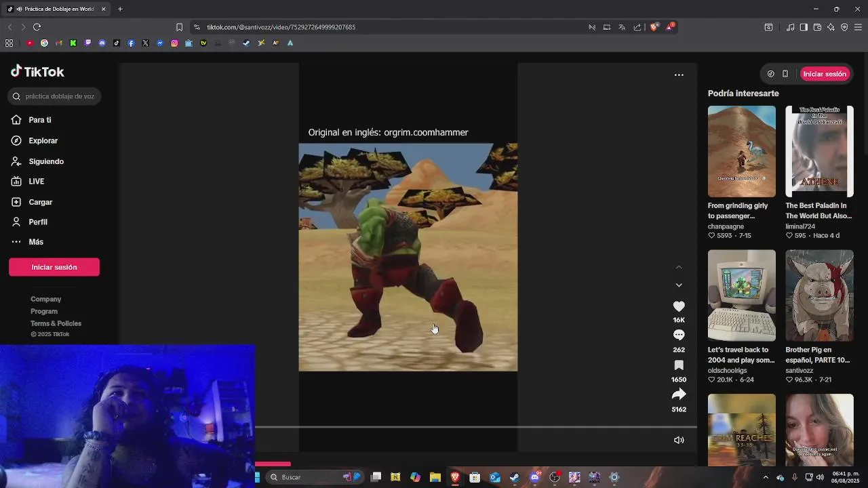This screenshot has width=868, height=488.
Task: Open the Twitch bookmark
Action: (x=87, y=43)
